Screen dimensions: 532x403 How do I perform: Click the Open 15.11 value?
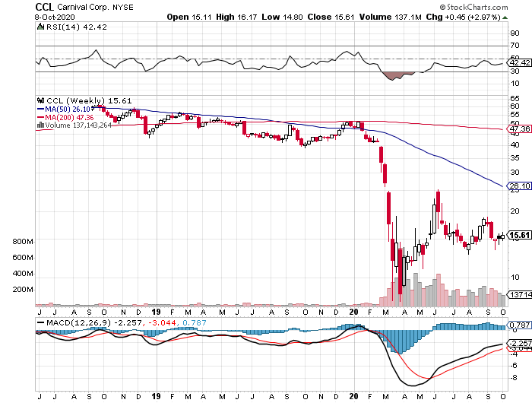(190, 17)
